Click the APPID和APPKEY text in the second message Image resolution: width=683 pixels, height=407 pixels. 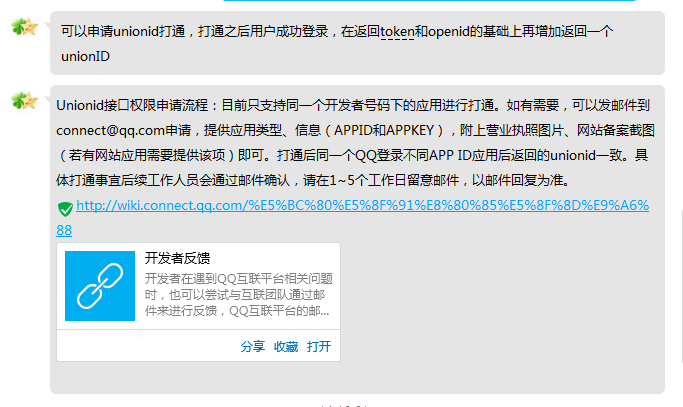point(384,130)
